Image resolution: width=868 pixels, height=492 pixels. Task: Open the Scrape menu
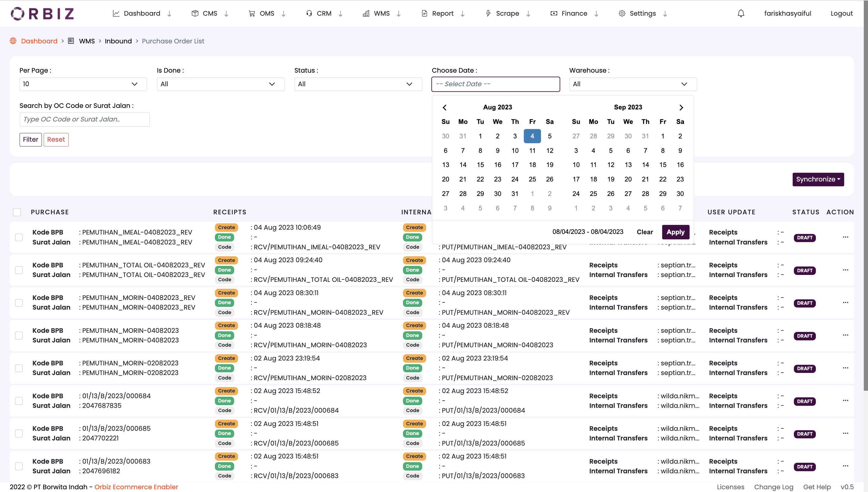point(508,14)
